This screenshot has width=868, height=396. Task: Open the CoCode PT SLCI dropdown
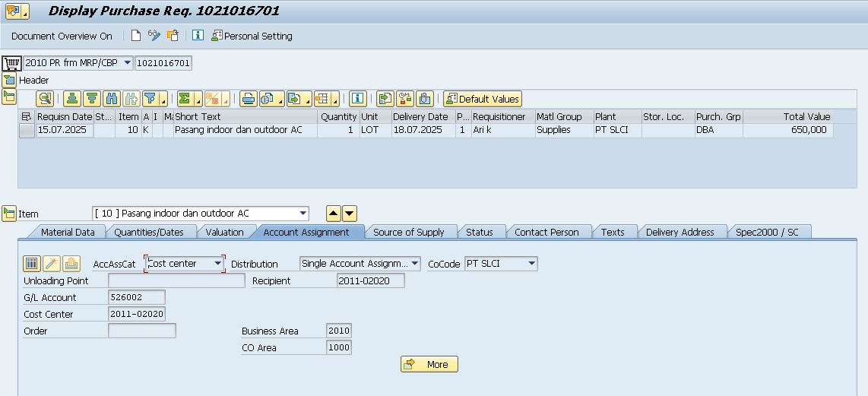tap(531, 264)
